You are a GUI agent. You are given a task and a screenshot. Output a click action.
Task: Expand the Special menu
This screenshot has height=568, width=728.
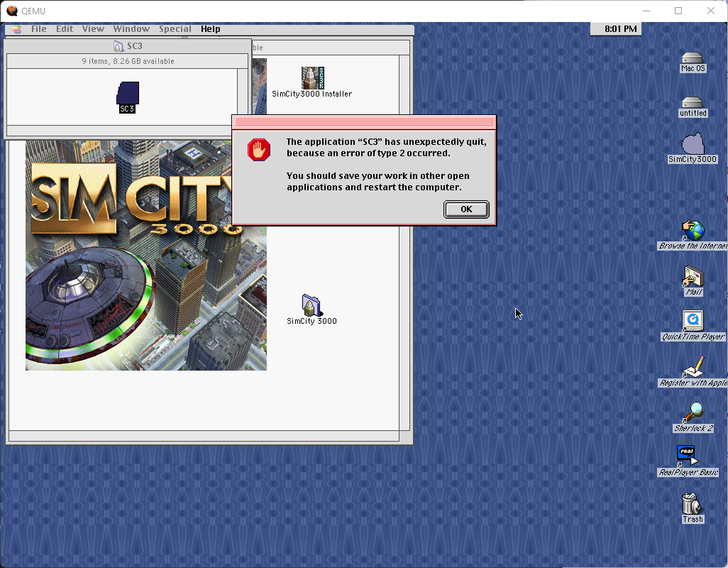(x=175, y=29)
